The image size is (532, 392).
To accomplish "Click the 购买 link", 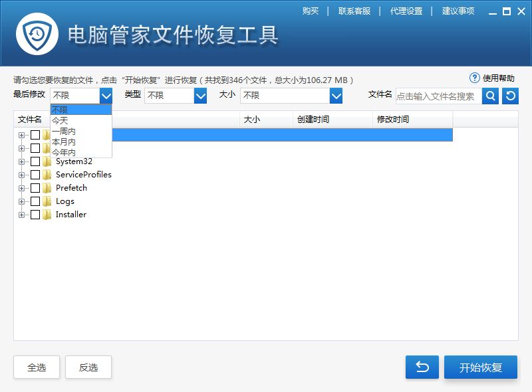I will tap(311, 11).
